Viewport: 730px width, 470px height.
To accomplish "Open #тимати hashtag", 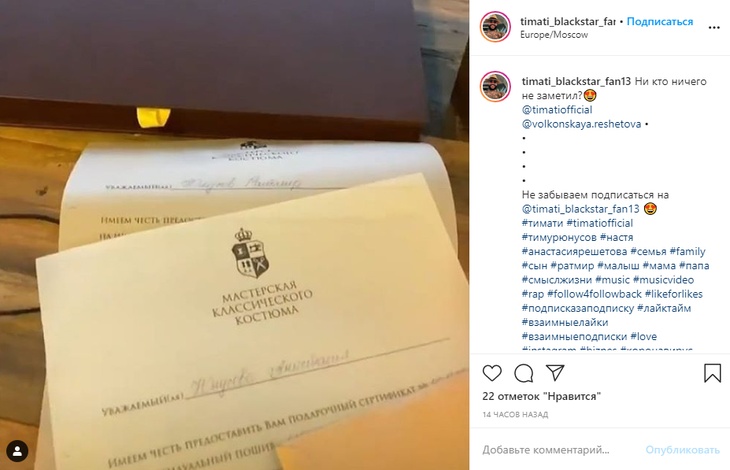I will [542, 223].
